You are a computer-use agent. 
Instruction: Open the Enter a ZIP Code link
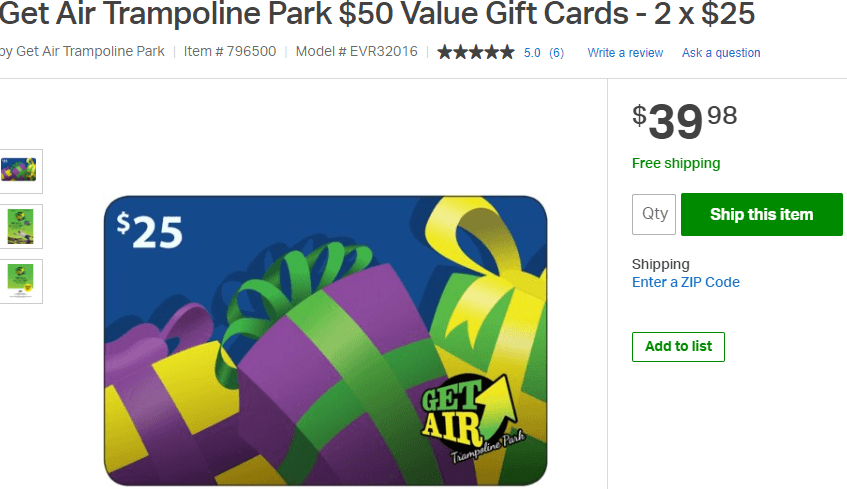click(x=685, y=282)
